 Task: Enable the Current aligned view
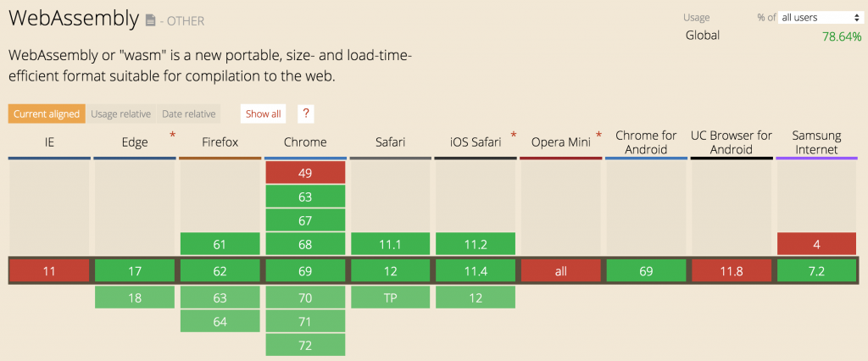coord(47,114)
